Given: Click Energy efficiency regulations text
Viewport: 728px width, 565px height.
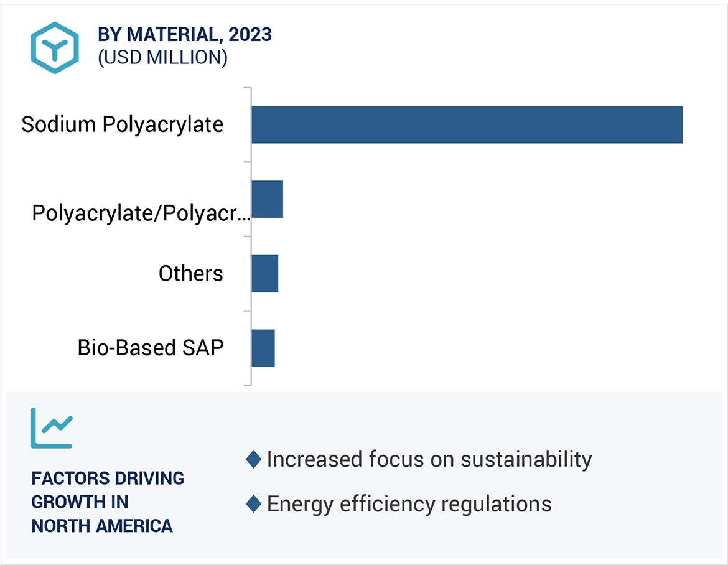Looking at the screenshot, I should [x=409, y=503].
